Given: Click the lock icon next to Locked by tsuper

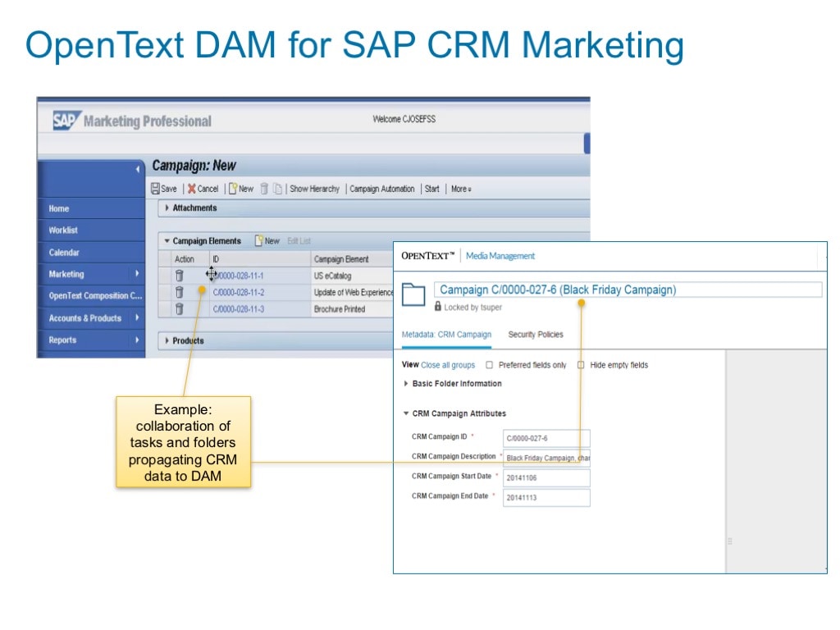Looking at the screenshot, I should pos(438,307).
